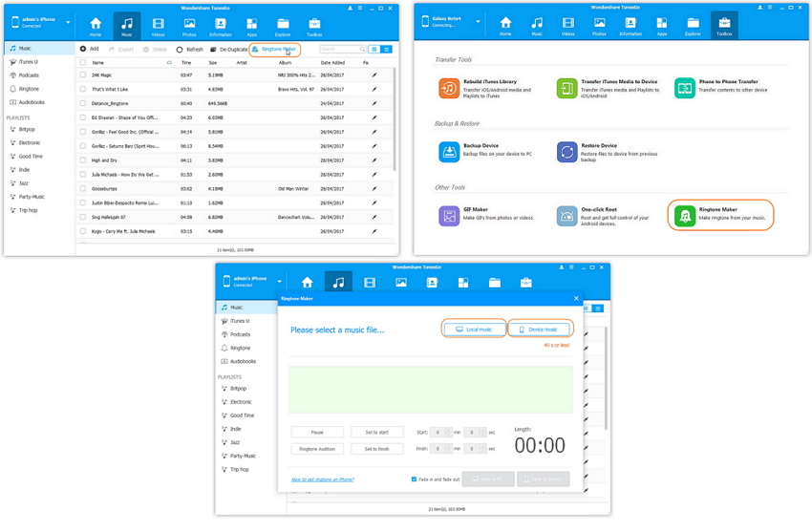
Task: Click the Restore Device icon
Action: point(566,152)
